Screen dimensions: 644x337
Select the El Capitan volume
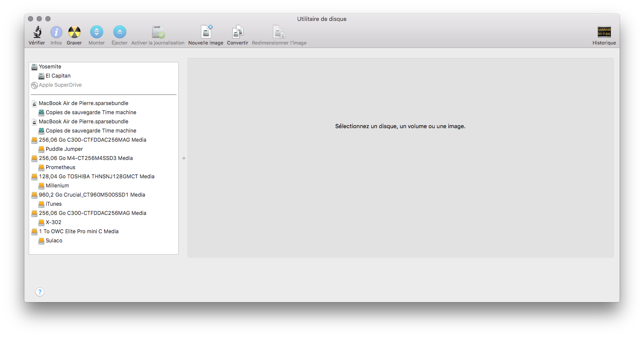[58, 76]
